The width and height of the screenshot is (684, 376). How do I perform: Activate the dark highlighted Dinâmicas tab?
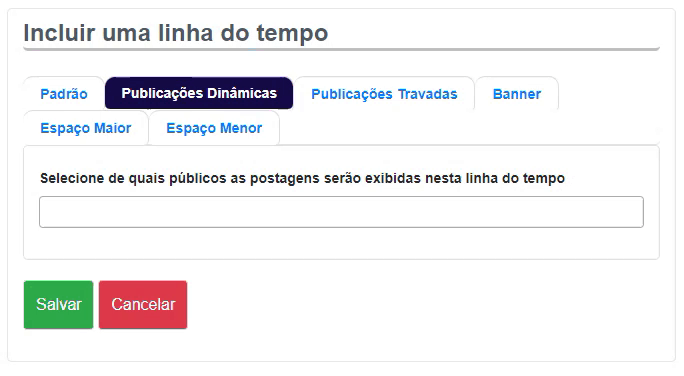199,93
